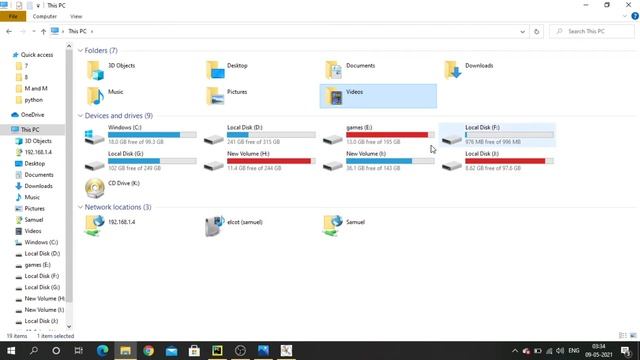Open the Downloads folder icon
Image resolution: width=640 pixels, height=360 pixels.
click(x=453, y=70)
